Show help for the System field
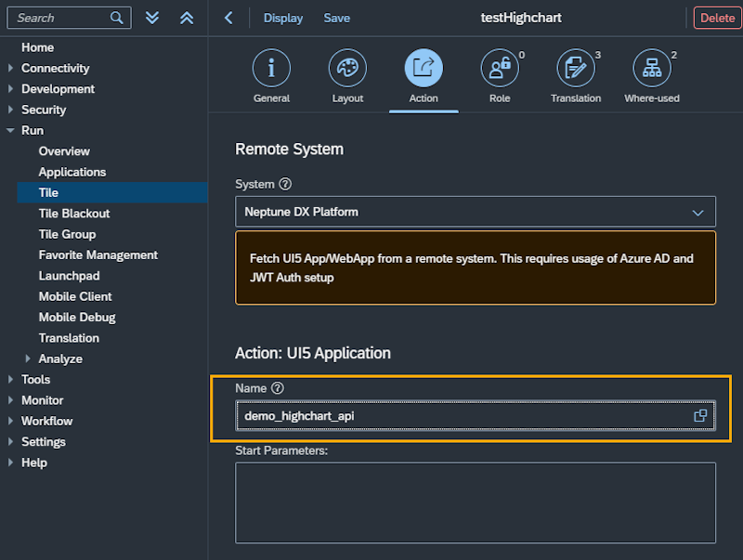 tap(285, 185)
